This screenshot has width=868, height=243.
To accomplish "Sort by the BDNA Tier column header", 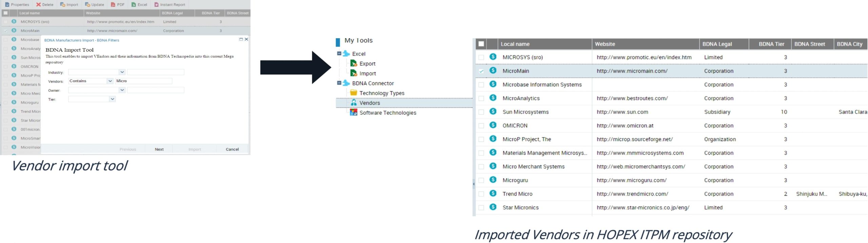I will coord(771,44).
